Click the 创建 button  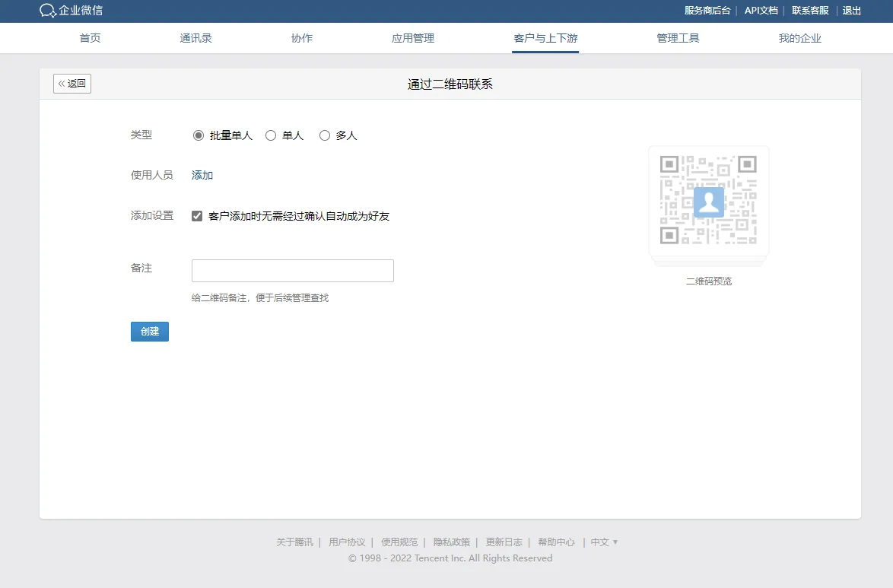click(x=150, y=332)
